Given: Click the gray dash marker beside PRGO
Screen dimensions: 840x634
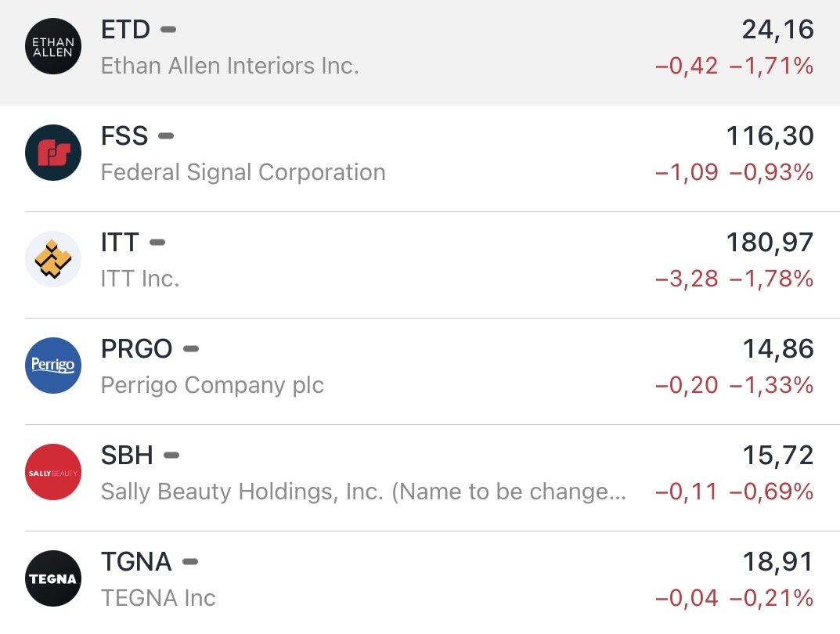Looking at the screenshot, I should point(191,349).
